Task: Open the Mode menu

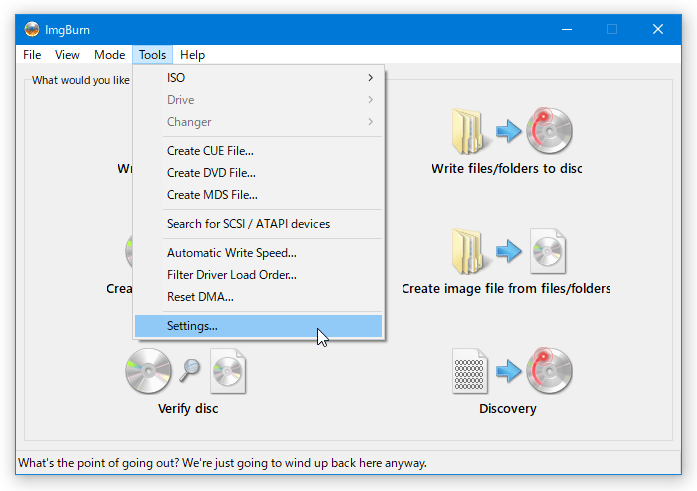Action: click(x=109, y=55)
